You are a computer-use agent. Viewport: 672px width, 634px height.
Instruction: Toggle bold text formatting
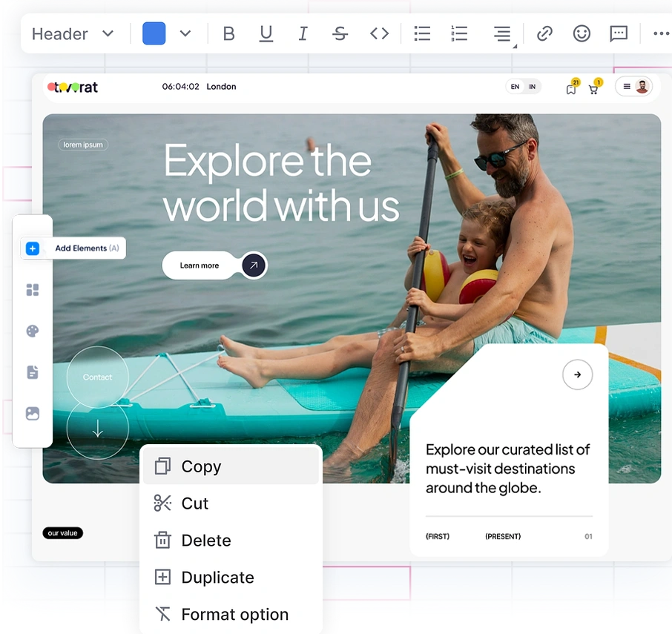229,34
